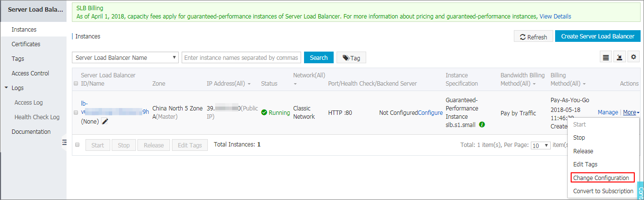644x200 pixels.
Task: Click the pencil icon to edit instance name
Action: [x=105, y=121]
